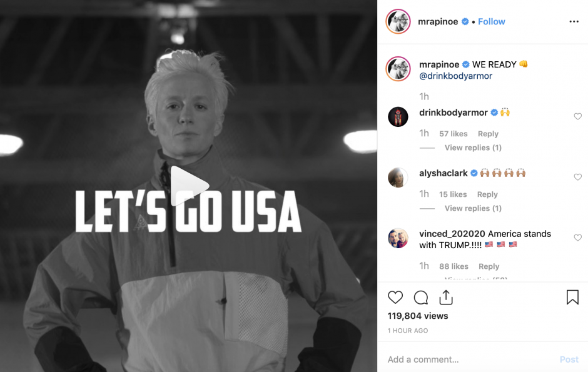View the 88 likes on vinced_202020's comment
Screen dimensions: 588x372
[x=454, y=266]
